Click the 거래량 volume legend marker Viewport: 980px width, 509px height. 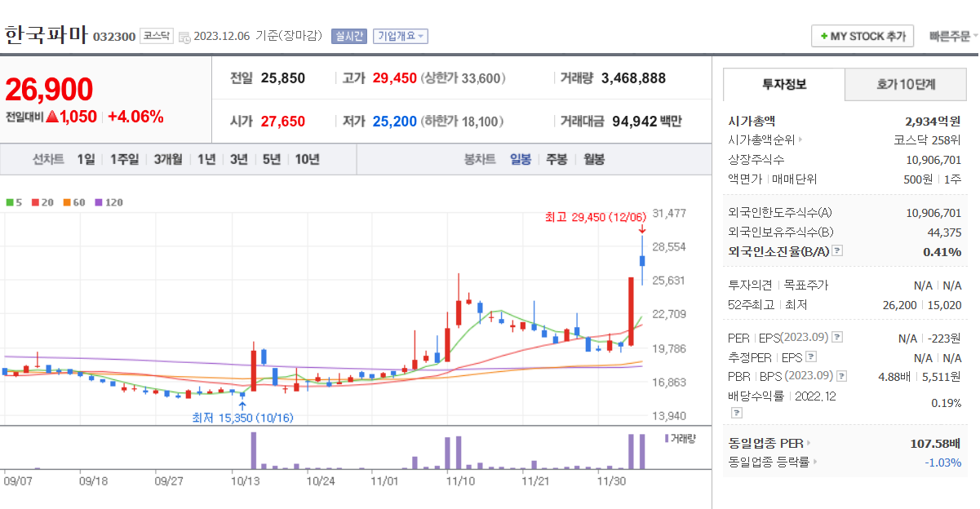666,439
